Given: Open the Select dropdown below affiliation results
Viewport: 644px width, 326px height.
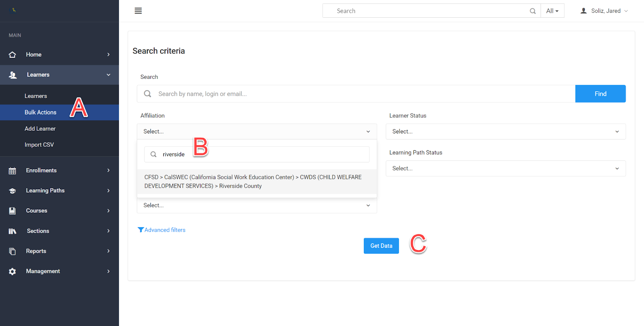Looking at the screenshot, I should (x=257, y=205).
